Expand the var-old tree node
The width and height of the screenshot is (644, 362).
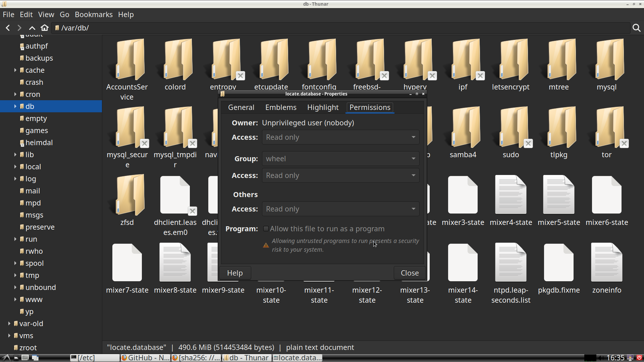(9, 323)
